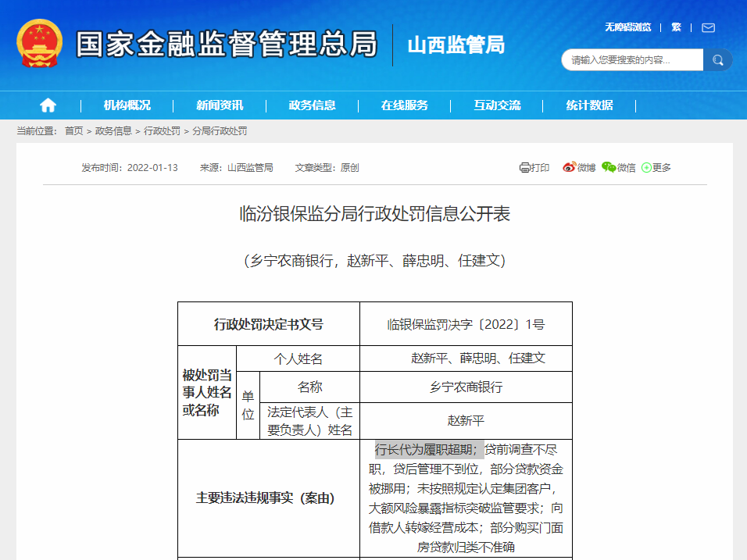Screen dimensions: 747x560
Task: Click 分局行政处罚 in the breadcrumb
Action: tap(220, 131)
